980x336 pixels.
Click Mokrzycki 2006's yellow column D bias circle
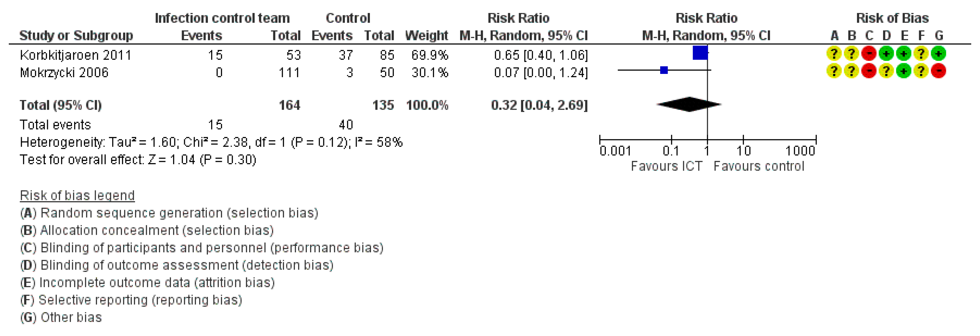coord(886,71)
